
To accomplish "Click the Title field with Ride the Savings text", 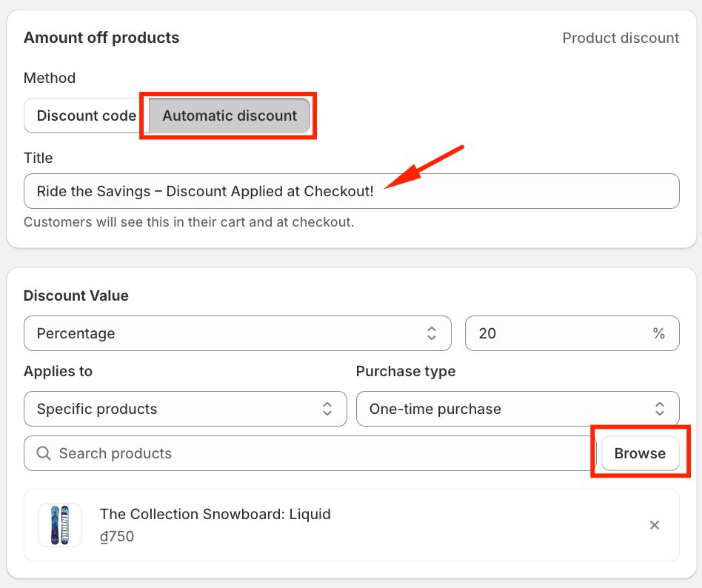I will tap(351, 191).
